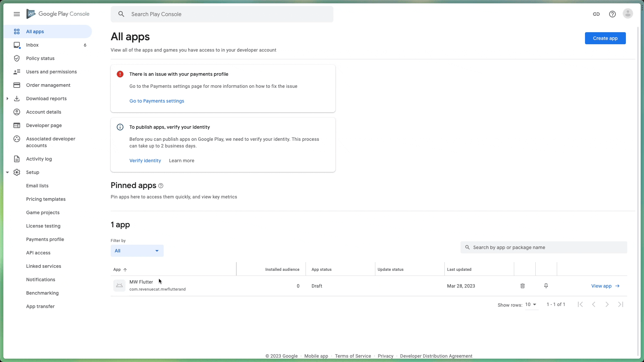Click the Inbox icon in sidebar

point(17,45)
